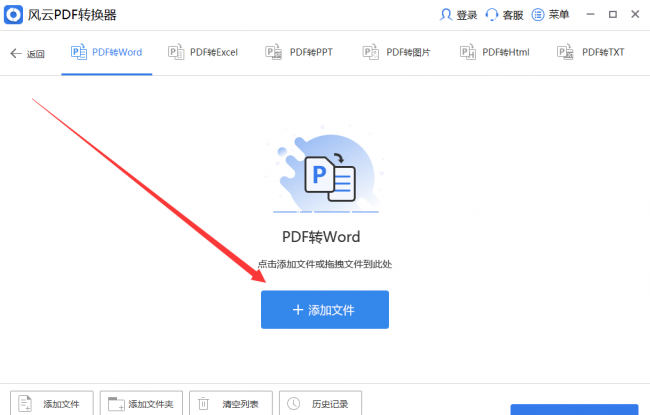Click the 点击添加文件或拖拽文件到此处 hint text
650x415 pixels.
[x=325, y=264]
